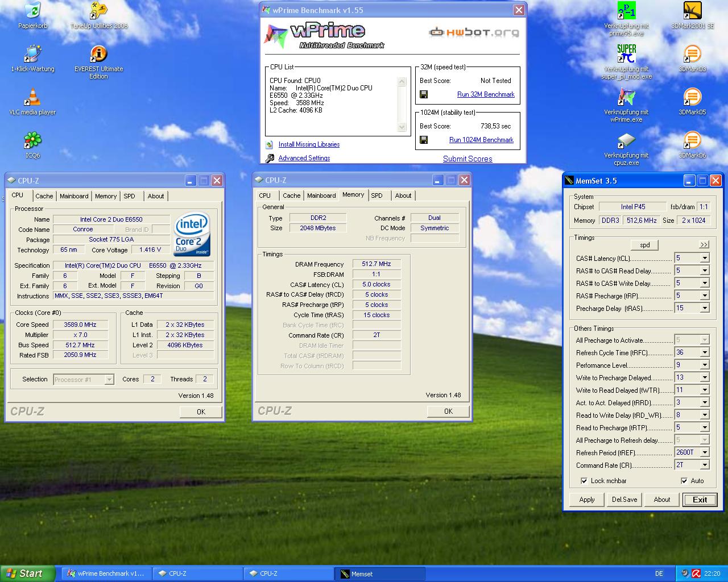Open TuneUp Utilities 2006 desktop icon
This screenshot has width=728, height=582.
[x=98, y=11]
